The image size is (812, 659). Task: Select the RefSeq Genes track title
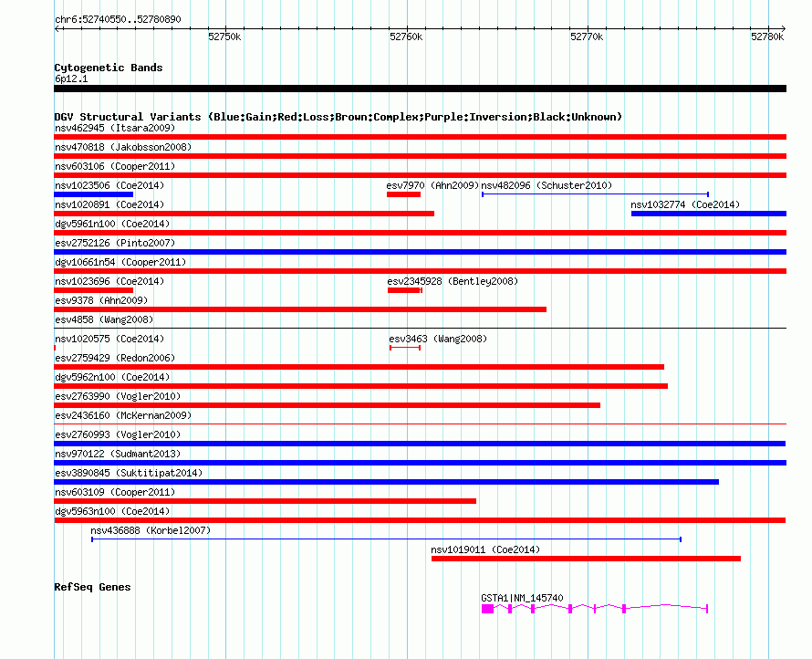point(92,587)
